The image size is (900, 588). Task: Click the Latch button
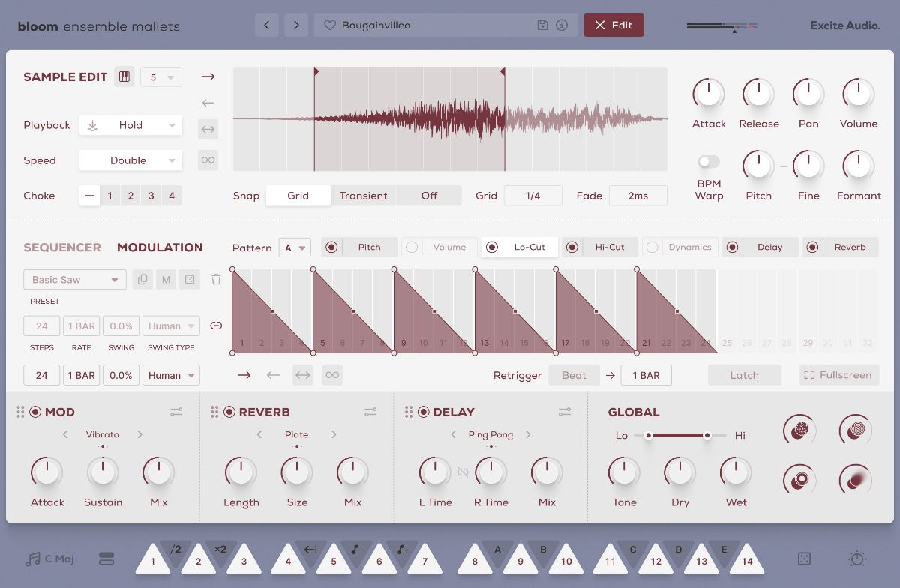pos(745,375)
